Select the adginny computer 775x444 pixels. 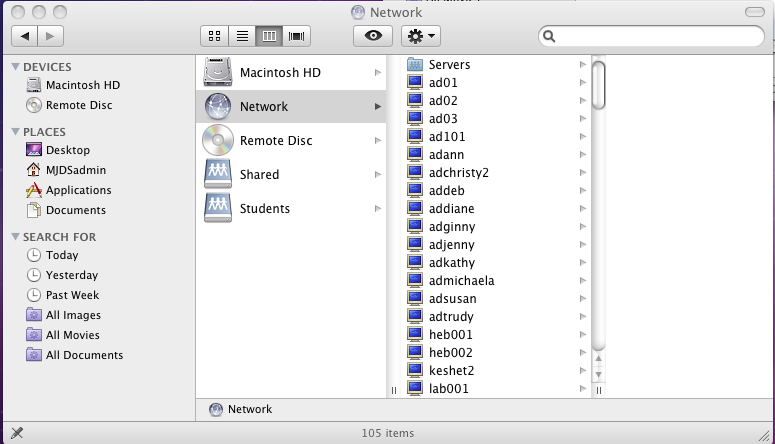click(497, 226)
